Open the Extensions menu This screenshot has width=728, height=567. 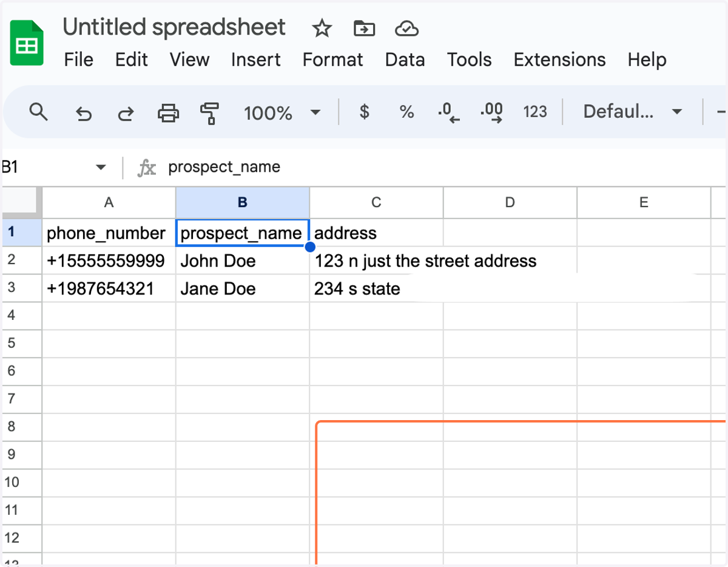pos(559,59)
